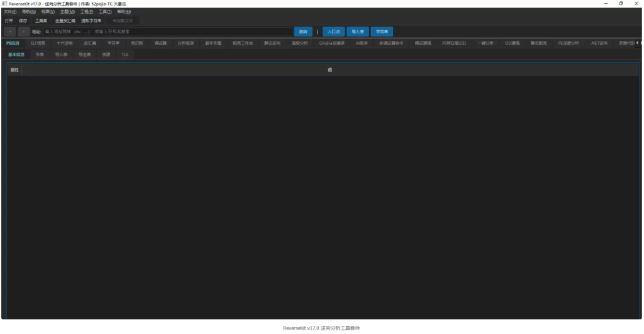Click the 值 column header

coord(330,70)
